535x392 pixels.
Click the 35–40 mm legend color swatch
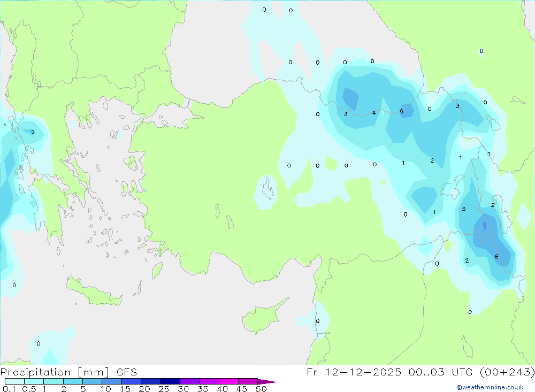(209, 381)
